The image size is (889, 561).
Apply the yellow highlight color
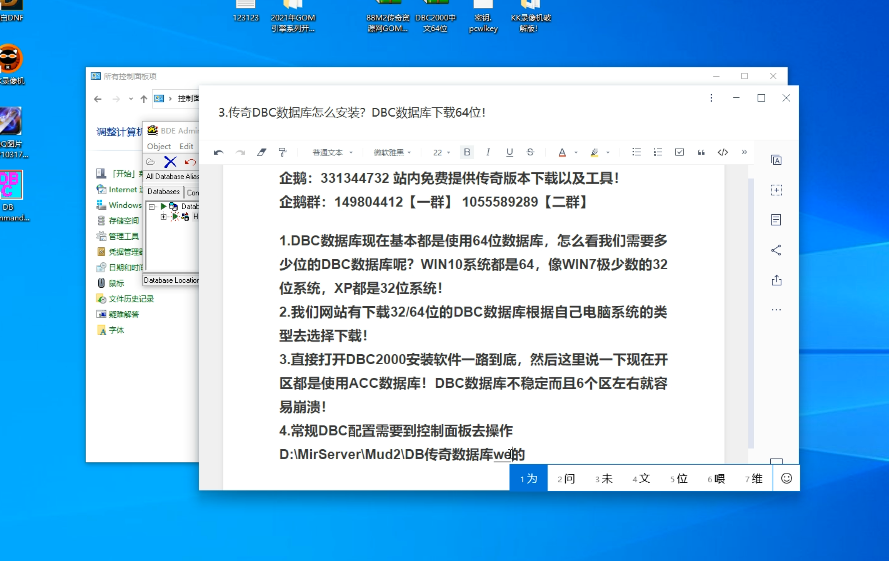click(594, 153)
